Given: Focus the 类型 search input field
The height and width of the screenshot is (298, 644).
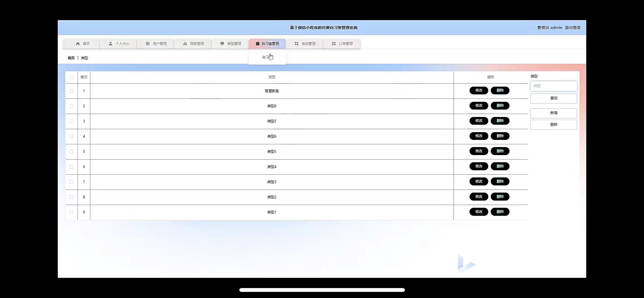Looking at the screenshot, I should (553, 86).
